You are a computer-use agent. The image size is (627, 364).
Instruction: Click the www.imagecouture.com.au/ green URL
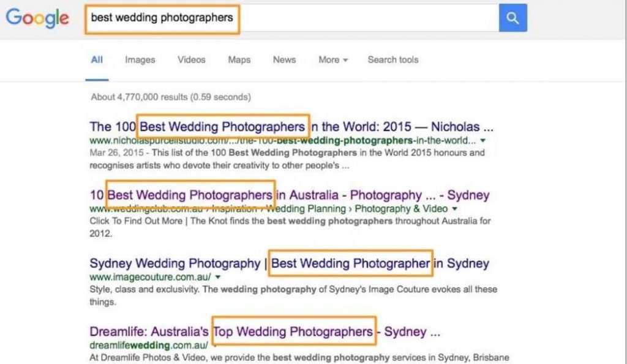pyautogui.click(x=151, y=277)
